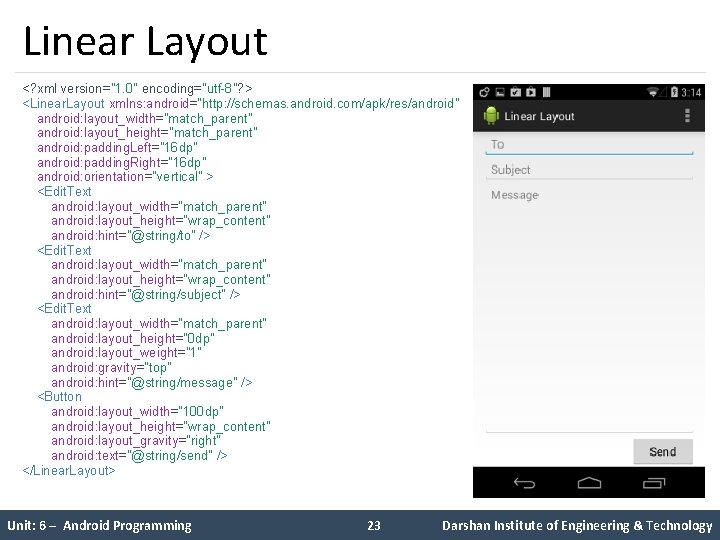The image size is (720, 540).
Task: Click the footer Unit: 6 – Android Programming
Action: tap(99, 525)
